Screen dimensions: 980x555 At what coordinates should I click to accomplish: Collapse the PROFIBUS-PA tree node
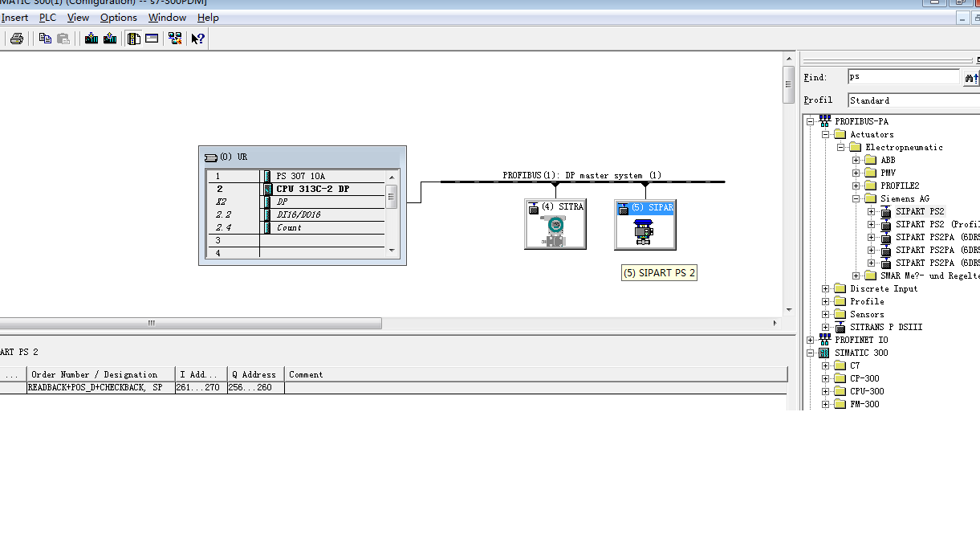(810, 122)
